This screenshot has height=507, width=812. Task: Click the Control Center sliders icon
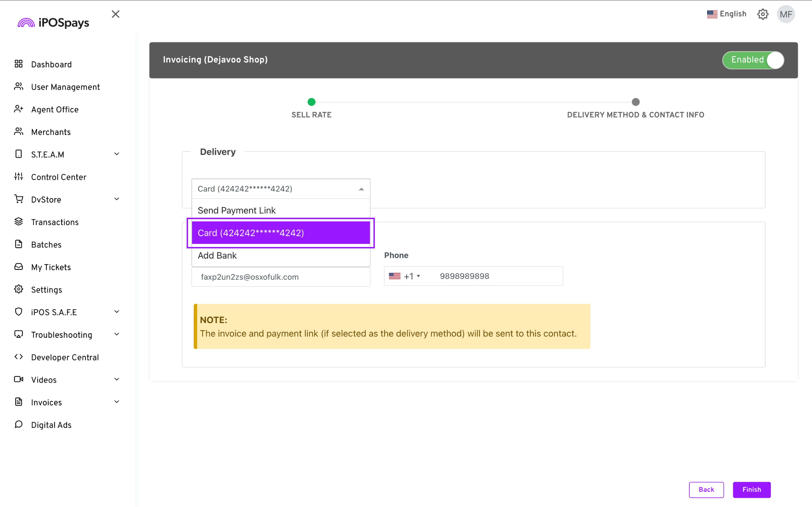[x=18, y=176]
